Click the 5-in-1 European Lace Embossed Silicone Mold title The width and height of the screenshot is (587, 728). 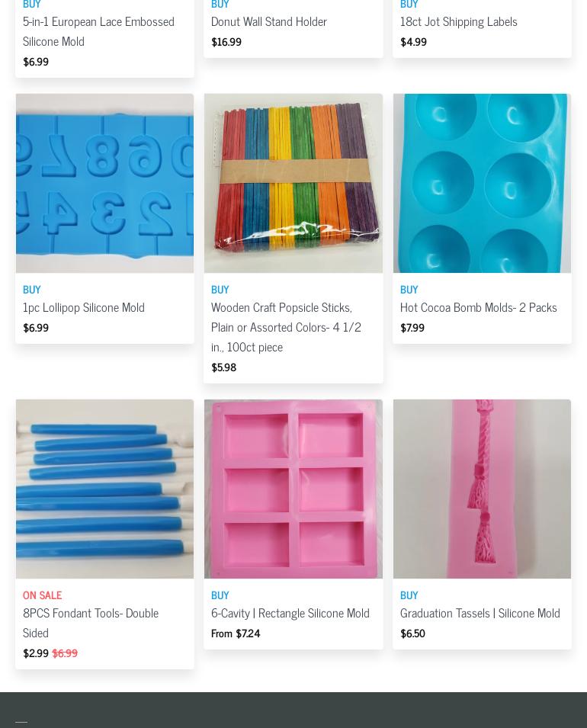click(98, 31)
